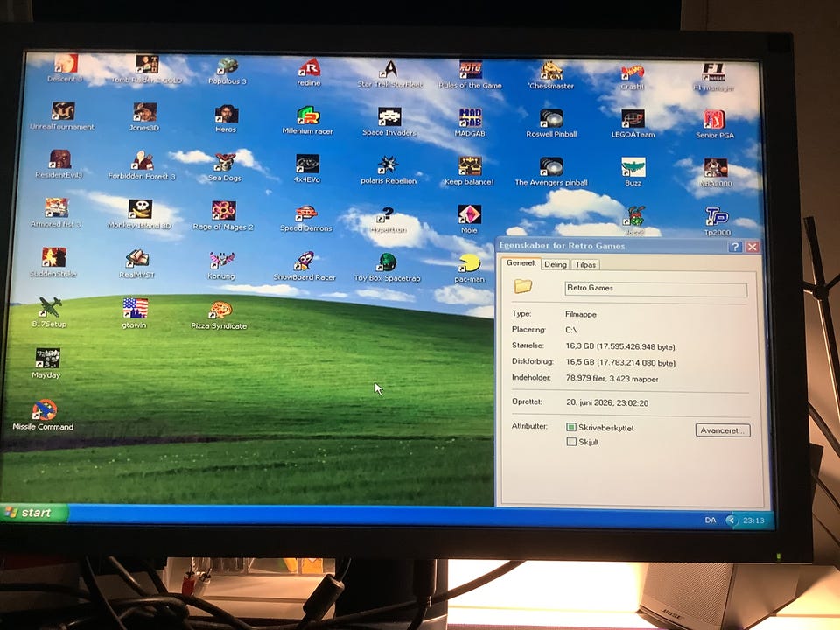Select the Star Trek StarFleet icon
This screenshot has width=840, height=630.
coord(389,69)
